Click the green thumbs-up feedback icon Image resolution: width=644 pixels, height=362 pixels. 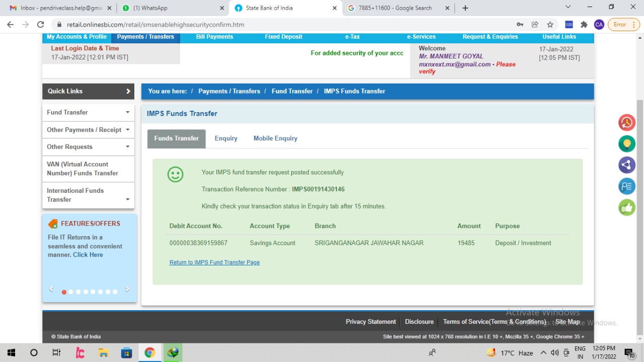[626, 207]
